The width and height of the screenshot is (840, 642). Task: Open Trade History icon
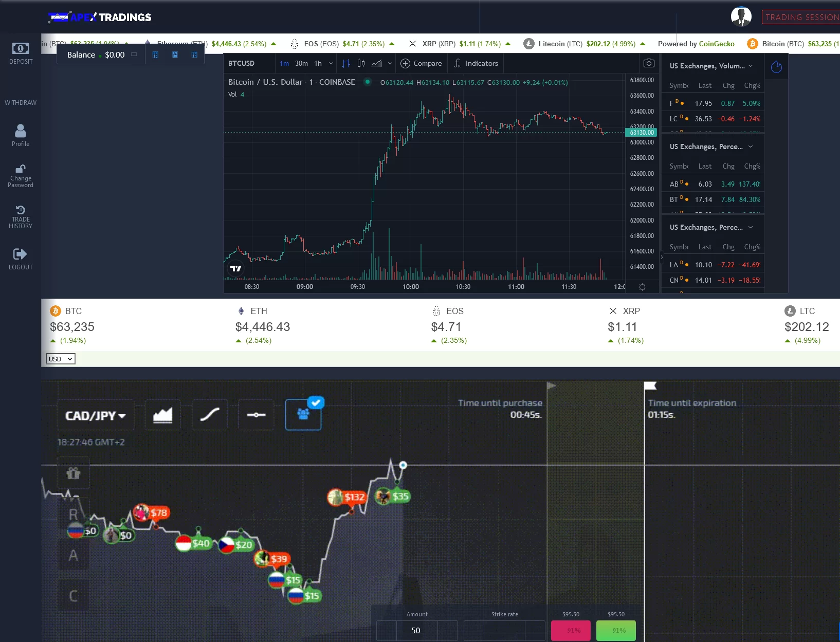[x=21, y=210]
